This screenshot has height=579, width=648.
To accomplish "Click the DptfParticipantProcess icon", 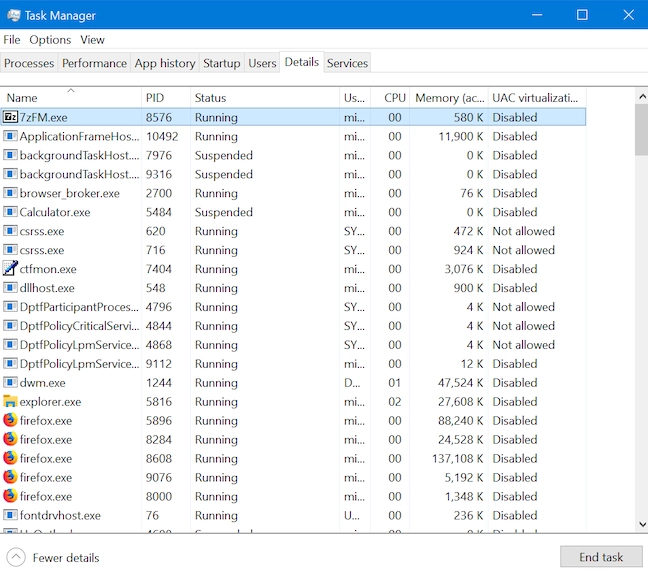I will tap(10, 307).
